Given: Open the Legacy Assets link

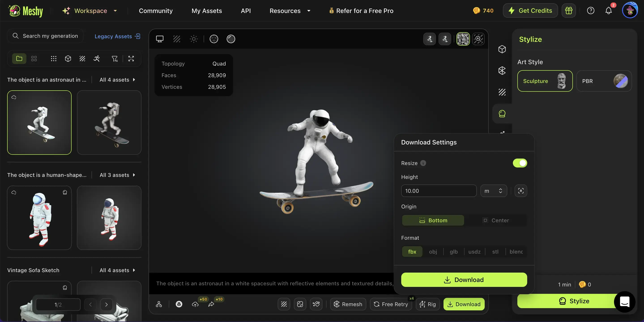Looking at the screenshot, I should [x=117, y=36].
